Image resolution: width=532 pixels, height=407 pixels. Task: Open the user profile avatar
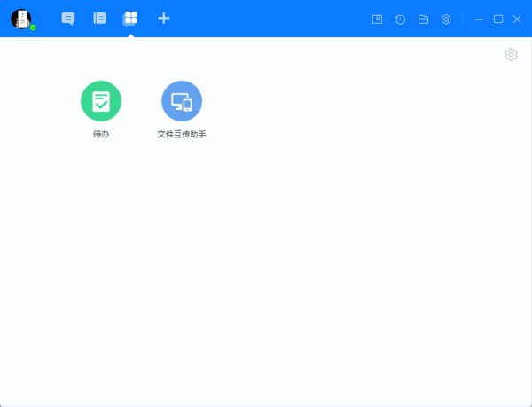(x=21, y=19)
